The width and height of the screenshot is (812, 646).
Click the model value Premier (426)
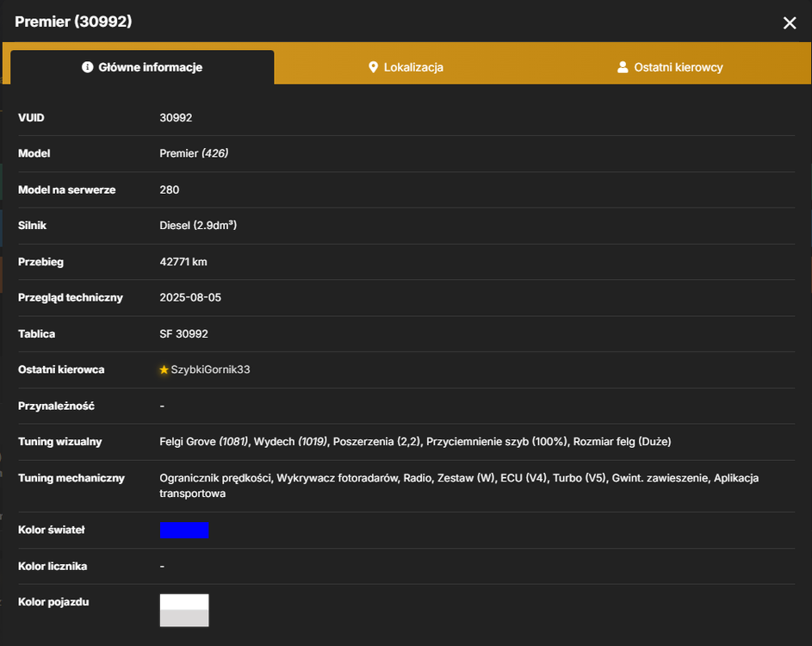(x=194, y=153)
